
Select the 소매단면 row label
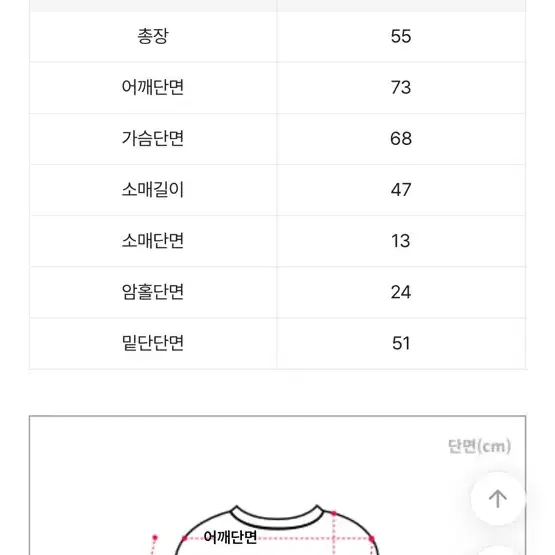point(153,241)
